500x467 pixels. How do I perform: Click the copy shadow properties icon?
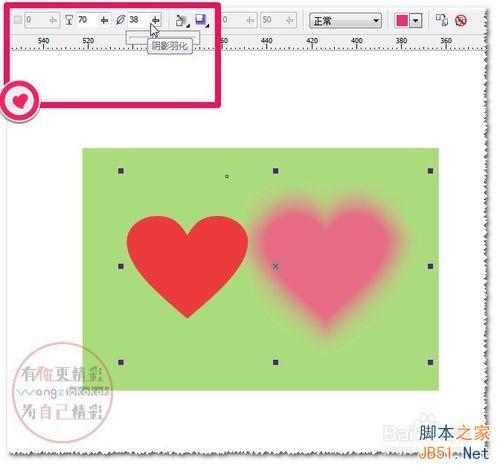(x=442, y=20)
